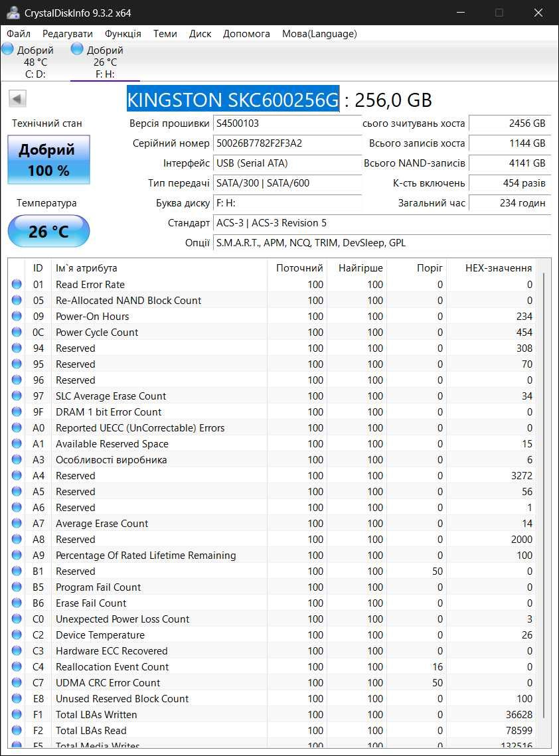Click the transfer mode field SATA/300 | SATA/600
The image size is (559, 756).
(x=287, y=183)
